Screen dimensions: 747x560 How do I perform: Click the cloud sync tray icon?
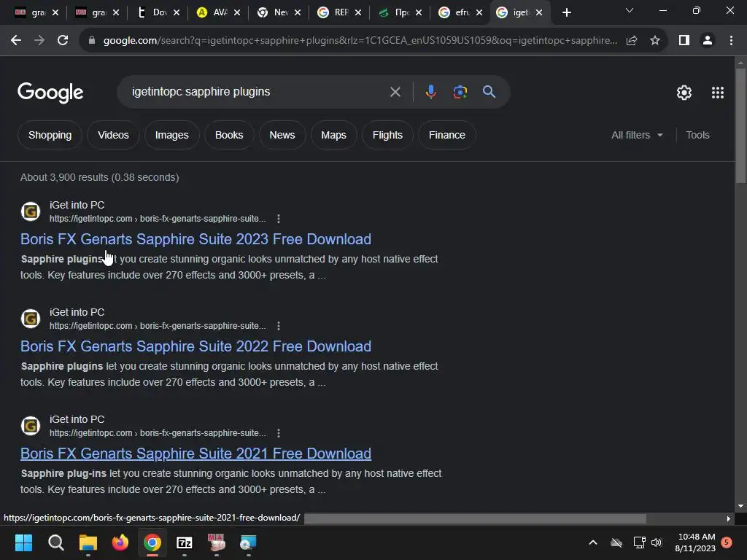pyautogui.click(x=616, y=542)
